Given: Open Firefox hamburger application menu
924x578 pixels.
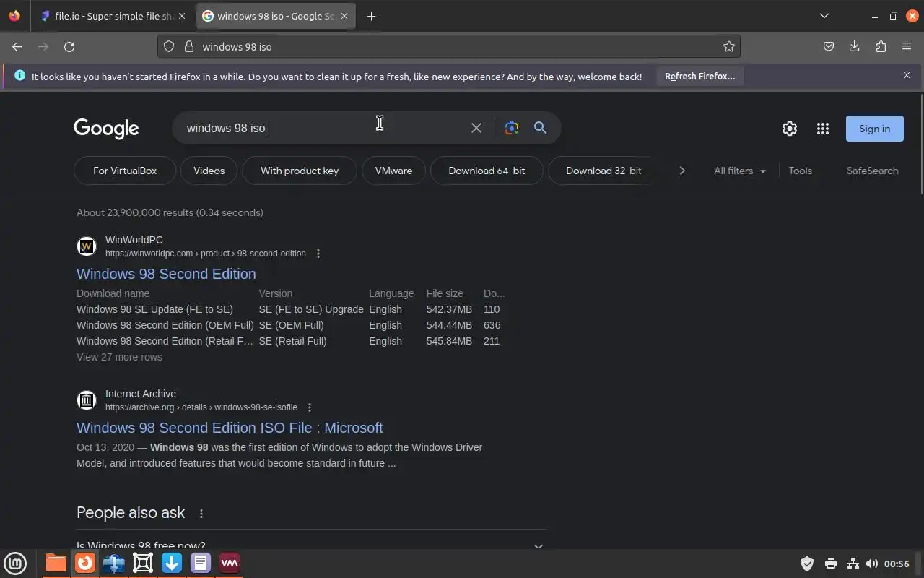Looking at the screenshot, I should point(907,46).
